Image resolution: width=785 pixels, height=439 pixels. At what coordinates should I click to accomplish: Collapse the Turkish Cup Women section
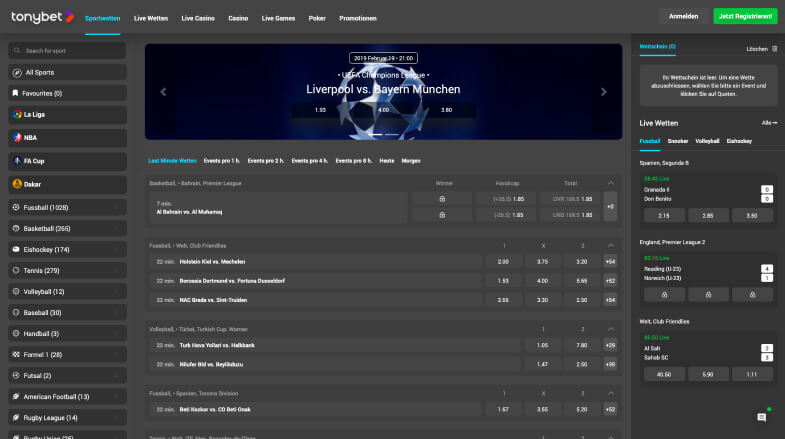point(611,329)
